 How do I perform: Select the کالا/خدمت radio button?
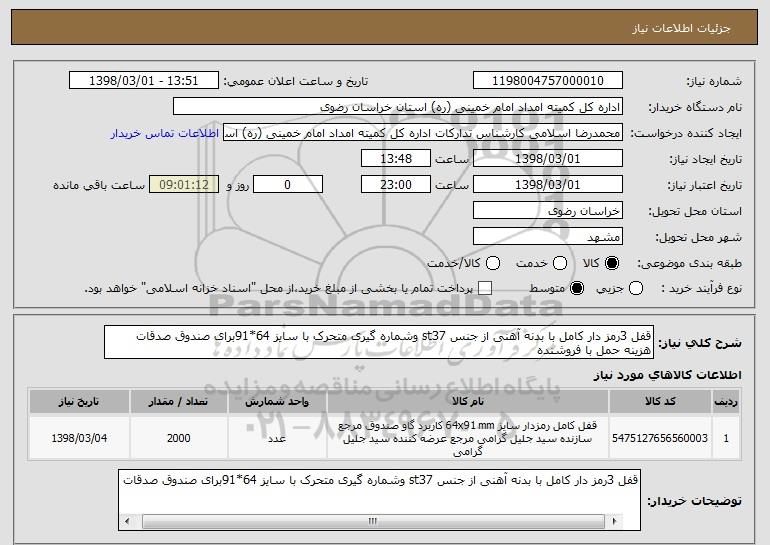[493, 263]
